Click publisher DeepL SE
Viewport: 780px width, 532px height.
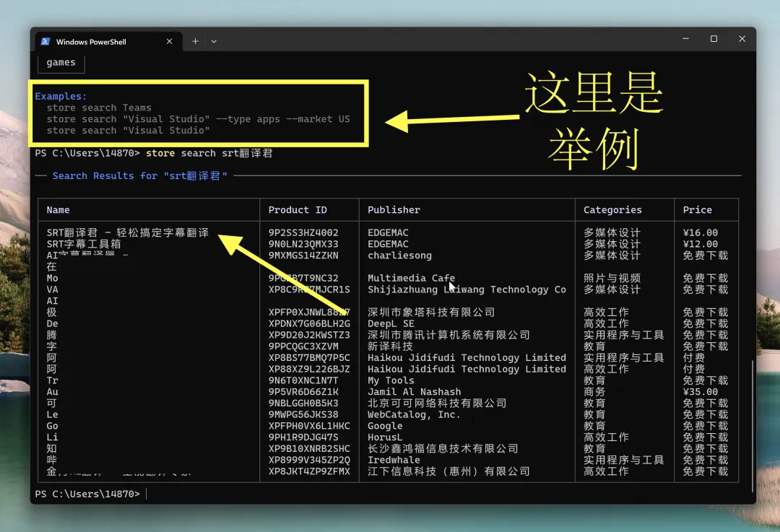click(391, 323)
